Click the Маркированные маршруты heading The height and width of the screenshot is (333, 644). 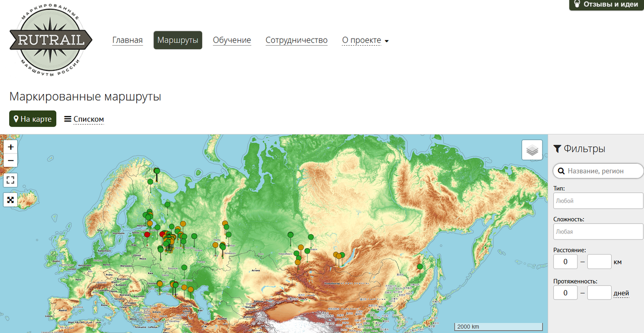tap(85, 97)
